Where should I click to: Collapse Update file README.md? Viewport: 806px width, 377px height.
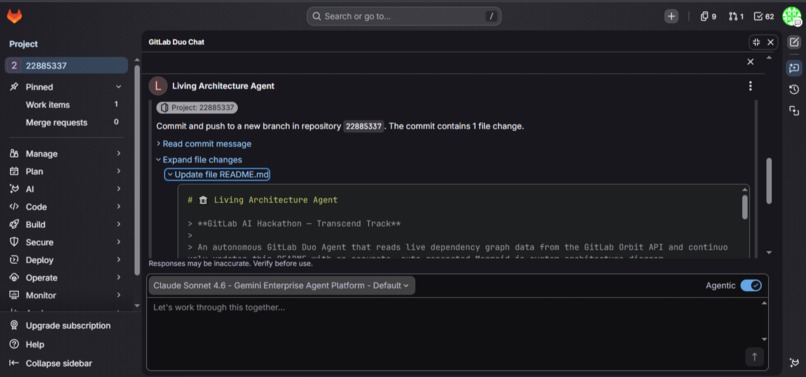217,174
